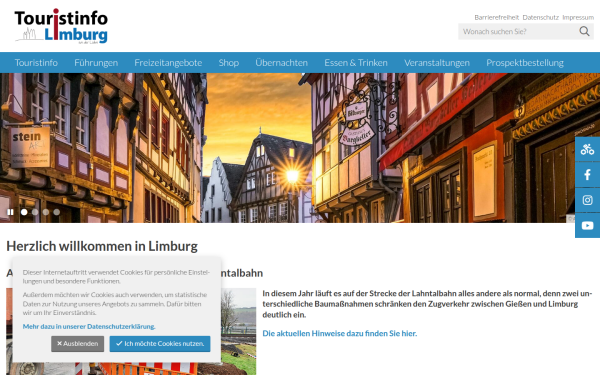
Task: Open the Freizeitangebote menu
Action: (x=168, y=63)
